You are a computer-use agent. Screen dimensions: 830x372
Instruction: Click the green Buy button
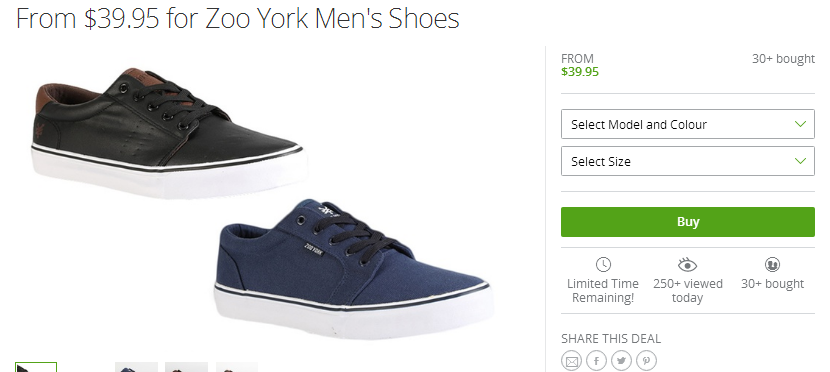point(688,222)
